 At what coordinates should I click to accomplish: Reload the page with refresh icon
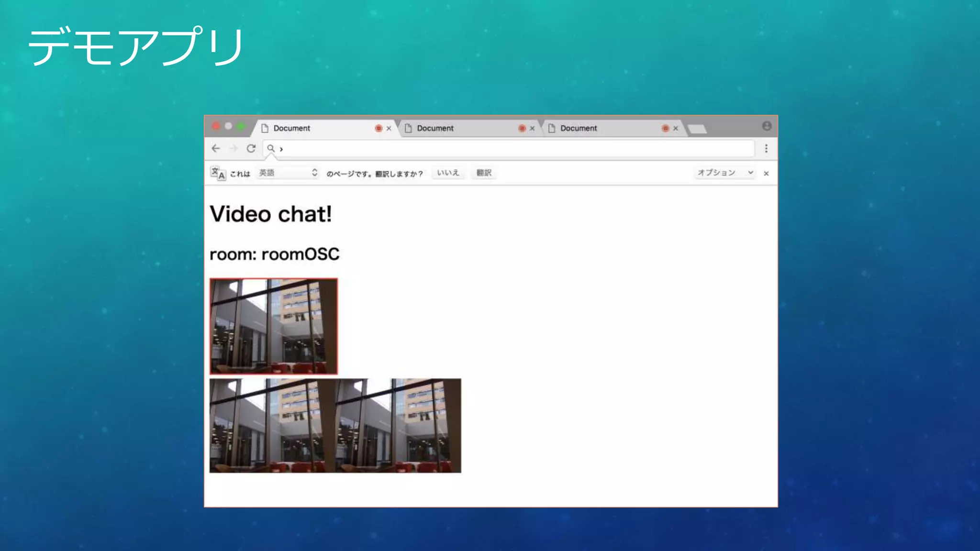pyautogui.click(x=251, y=149)
